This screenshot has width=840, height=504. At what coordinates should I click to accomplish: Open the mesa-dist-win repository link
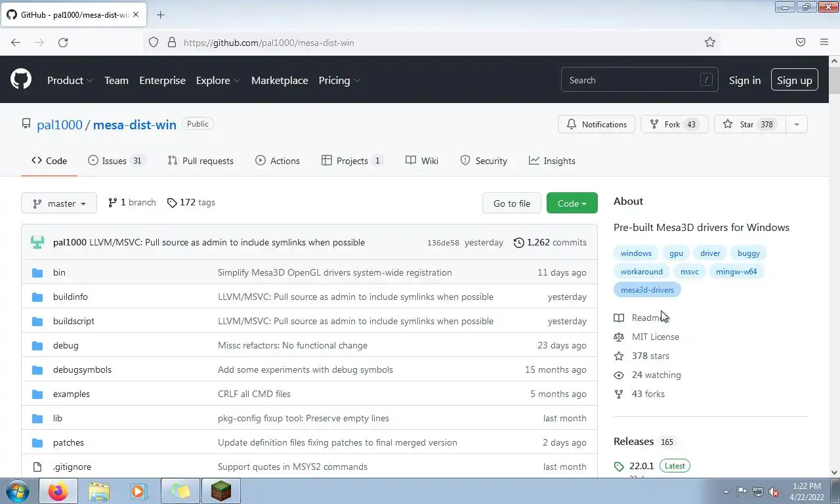pos(135,125)
